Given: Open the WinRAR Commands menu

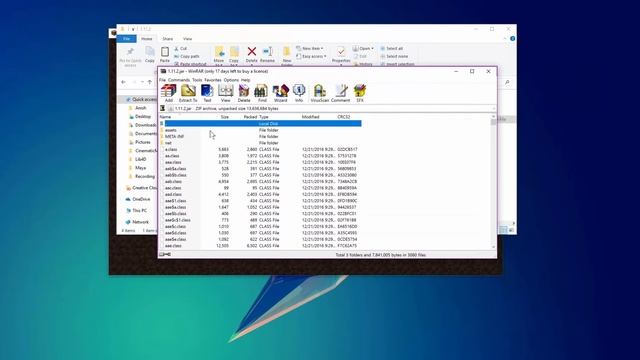Looking at the screenshot, I should point(179,80).
